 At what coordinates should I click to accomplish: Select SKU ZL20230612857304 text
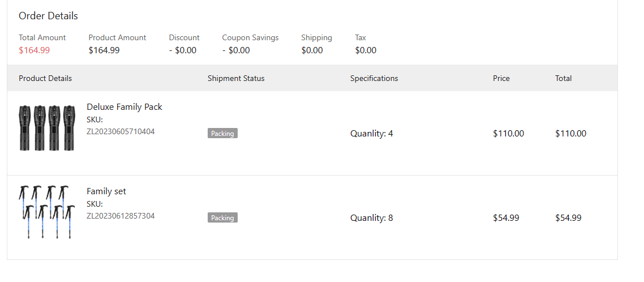tap(121, 216)
